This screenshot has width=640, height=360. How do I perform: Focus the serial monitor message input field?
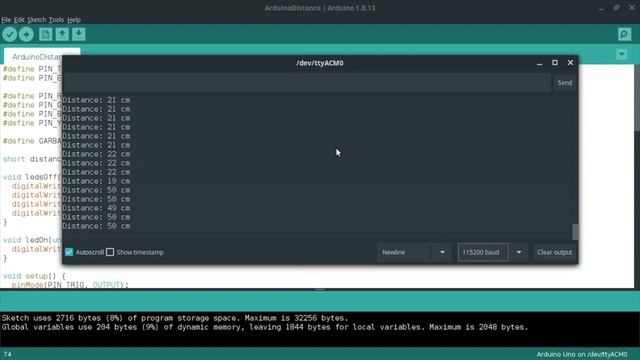tap(307, 83)
